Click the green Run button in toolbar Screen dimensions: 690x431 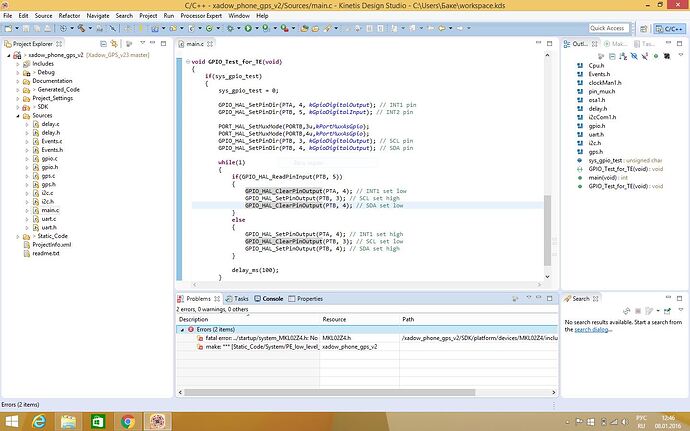[x=248, y=28]
